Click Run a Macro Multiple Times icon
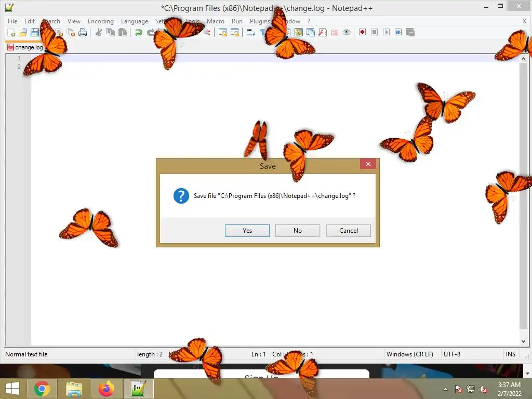The height and width of the screenshot is (399, 532). (398, 32)
